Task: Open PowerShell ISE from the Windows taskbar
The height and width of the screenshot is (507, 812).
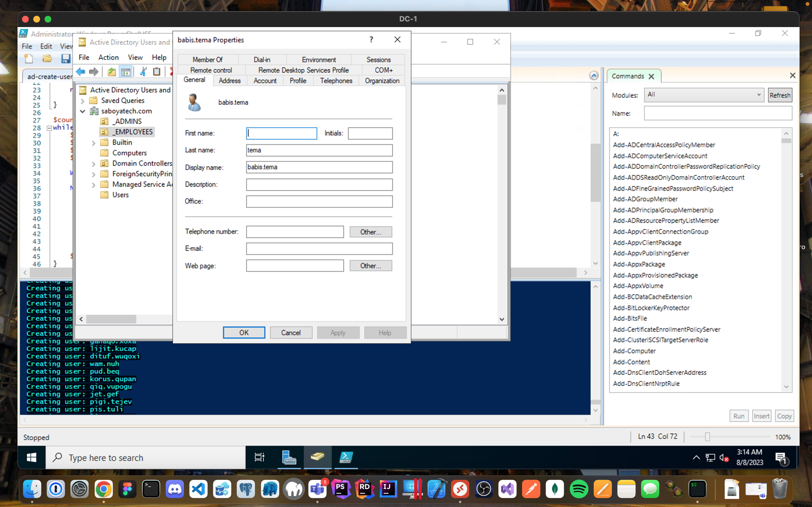Action: click(346, 457)
